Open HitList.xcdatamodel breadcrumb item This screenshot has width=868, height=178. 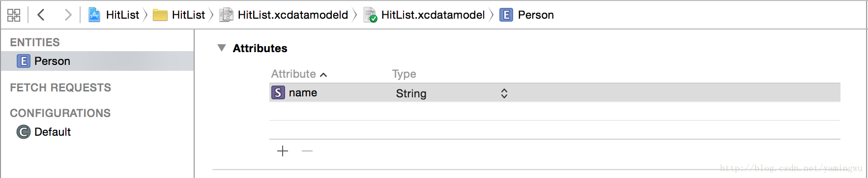coord(433,15)
